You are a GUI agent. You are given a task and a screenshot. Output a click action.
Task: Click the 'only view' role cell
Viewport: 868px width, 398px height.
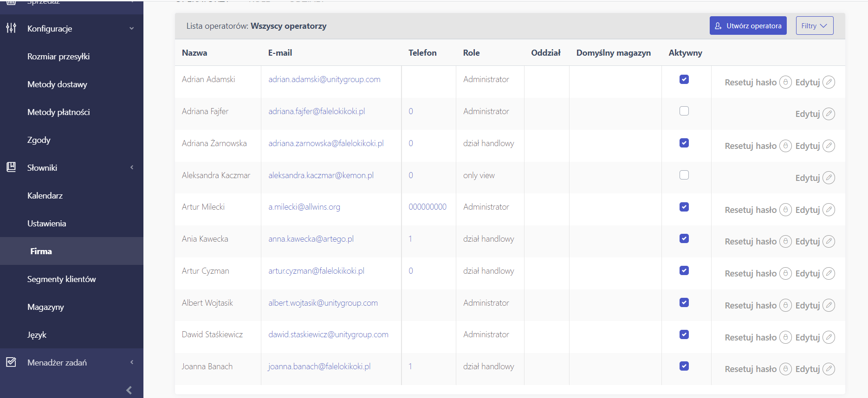[x=479, y=175]
